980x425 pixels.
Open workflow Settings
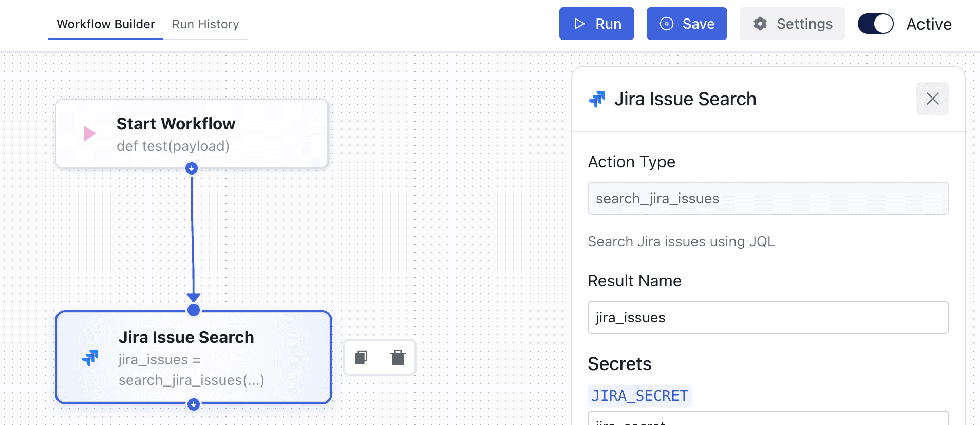click(792, 24)
